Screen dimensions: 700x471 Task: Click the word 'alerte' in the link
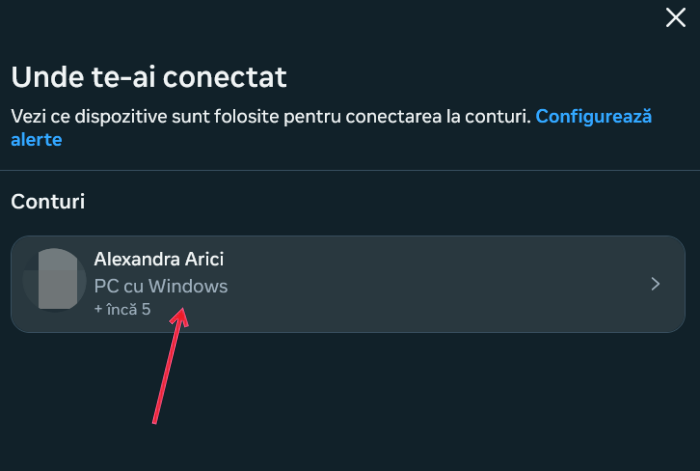point(37,140)
